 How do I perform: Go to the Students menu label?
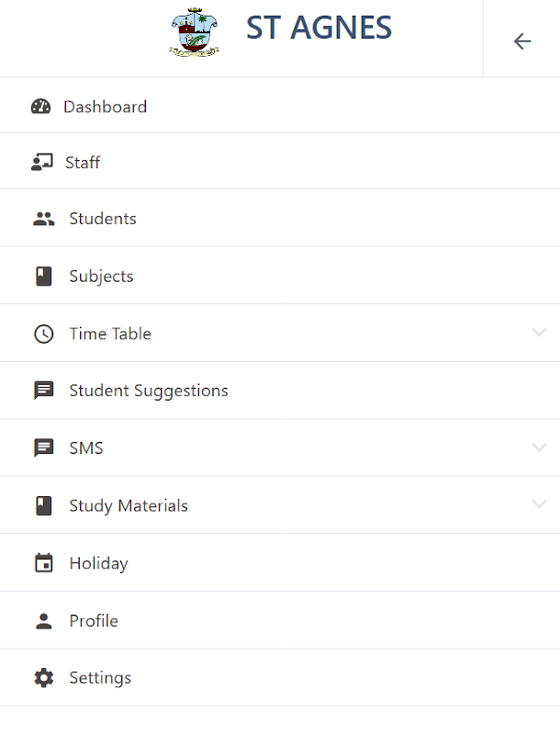pos(103,219)
